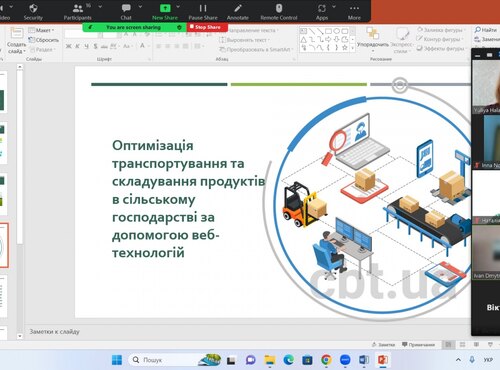
Task: Toggle italic (К) formatting
Action: click(x=77, y=46)
